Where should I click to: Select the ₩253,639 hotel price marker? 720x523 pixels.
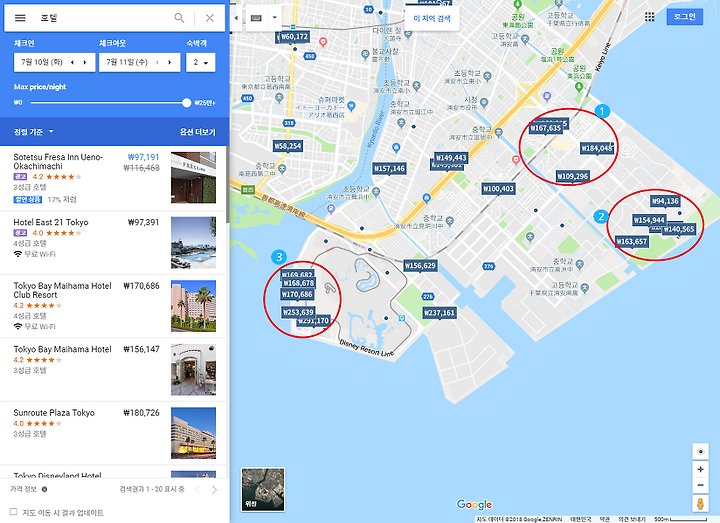(298, 312)
